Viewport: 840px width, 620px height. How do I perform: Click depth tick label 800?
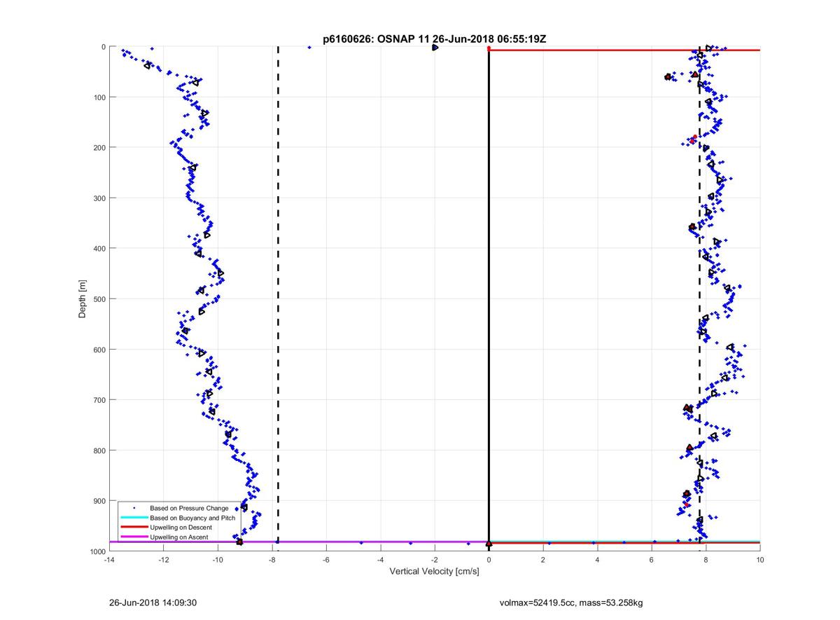[x=99, y=450]
